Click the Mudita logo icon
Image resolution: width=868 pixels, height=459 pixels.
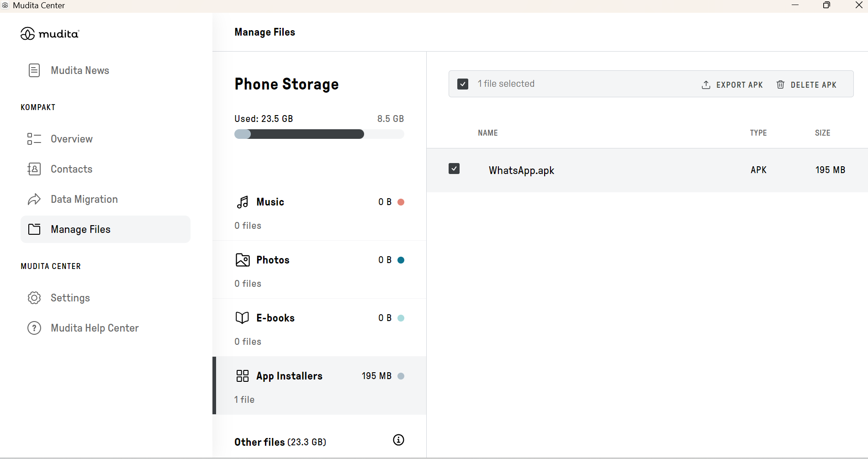point(27,34)
